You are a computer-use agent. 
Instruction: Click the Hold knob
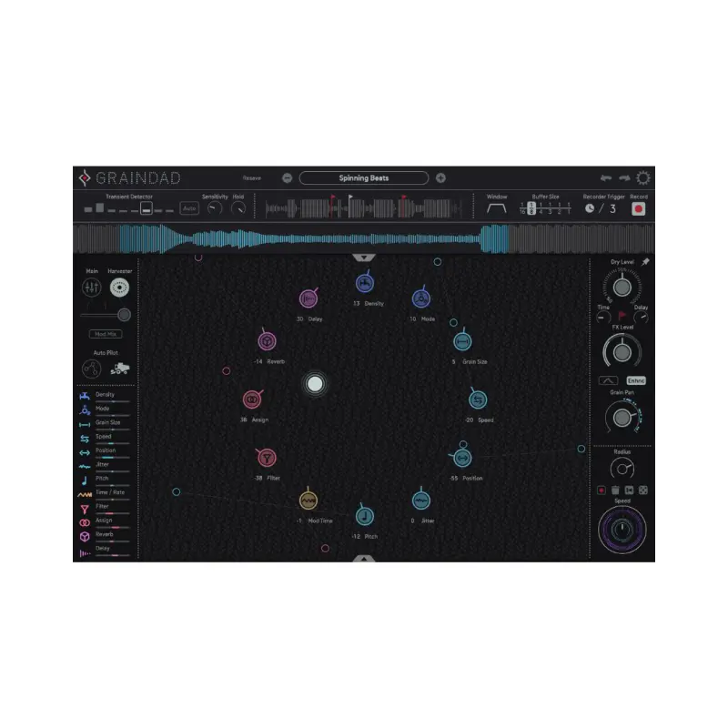238,208
